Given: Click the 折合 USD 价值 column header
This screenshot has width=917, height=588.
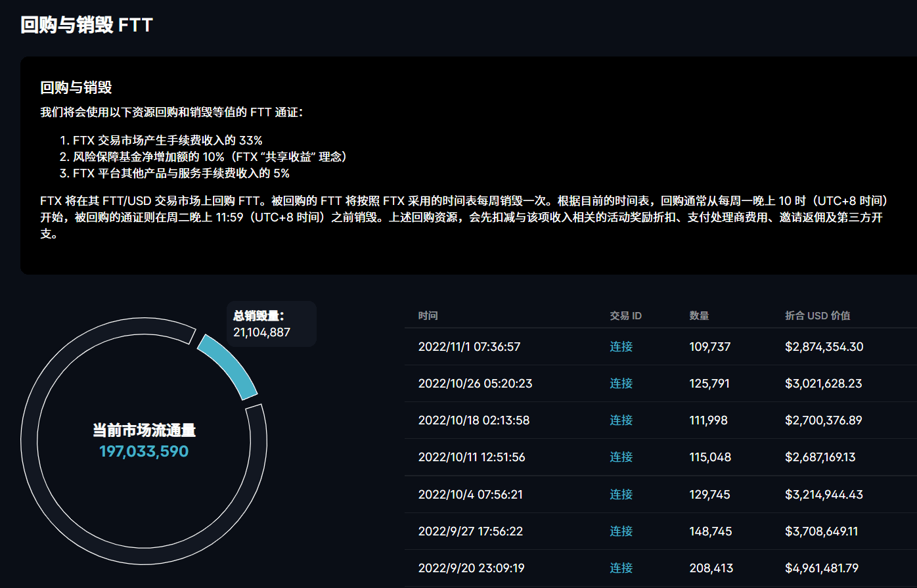Looking at the screenshot, I should (x=818, y=315).
